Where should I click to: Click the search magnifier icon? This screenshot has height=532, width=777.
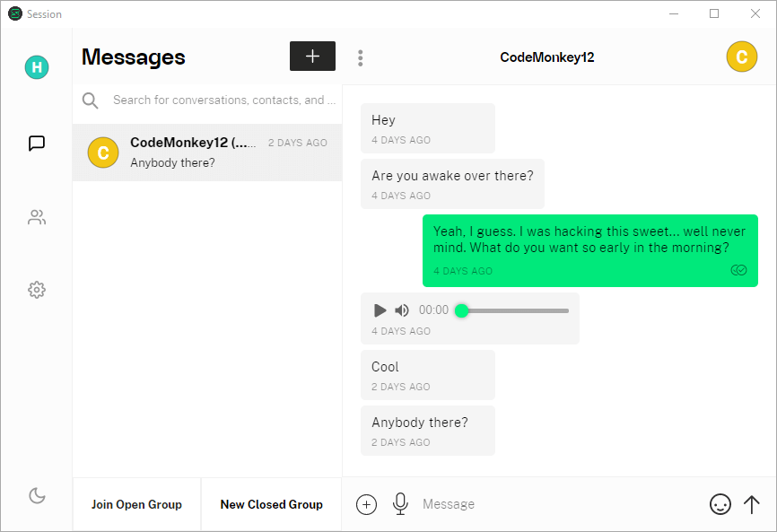point(91,100)
